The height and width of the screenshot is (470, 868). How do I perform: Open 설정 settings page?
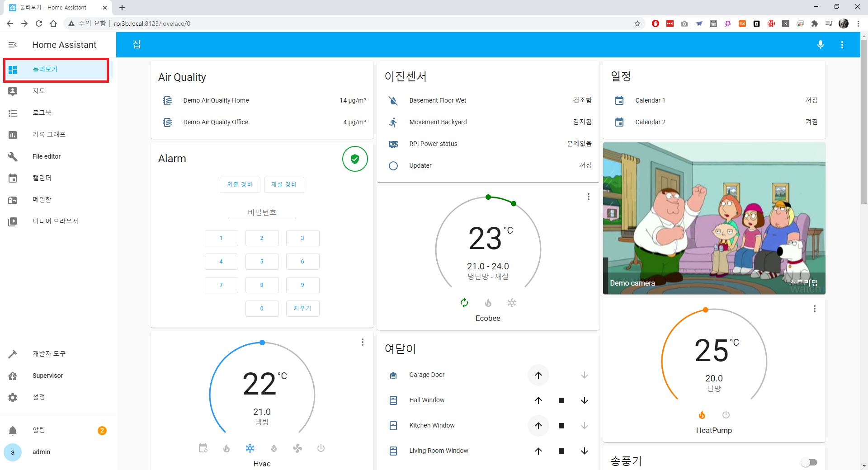pyautogui.click(x=58, y=397)
